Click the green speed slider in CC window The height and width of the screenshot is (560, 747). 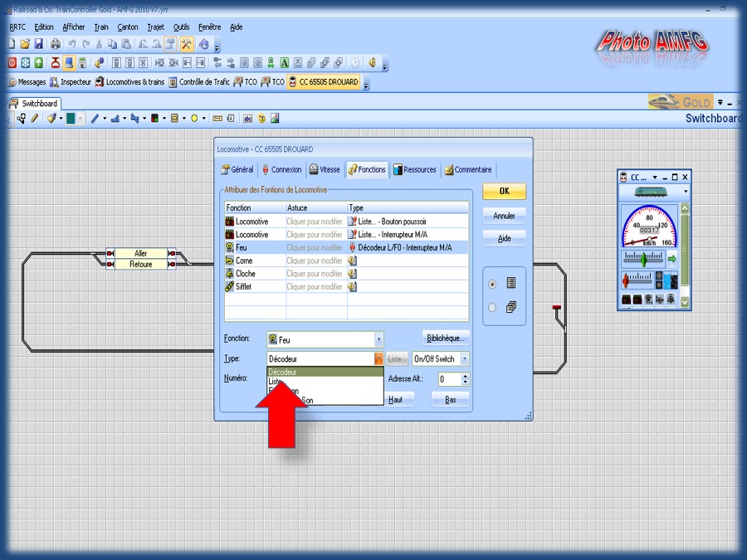click(643, 259)
